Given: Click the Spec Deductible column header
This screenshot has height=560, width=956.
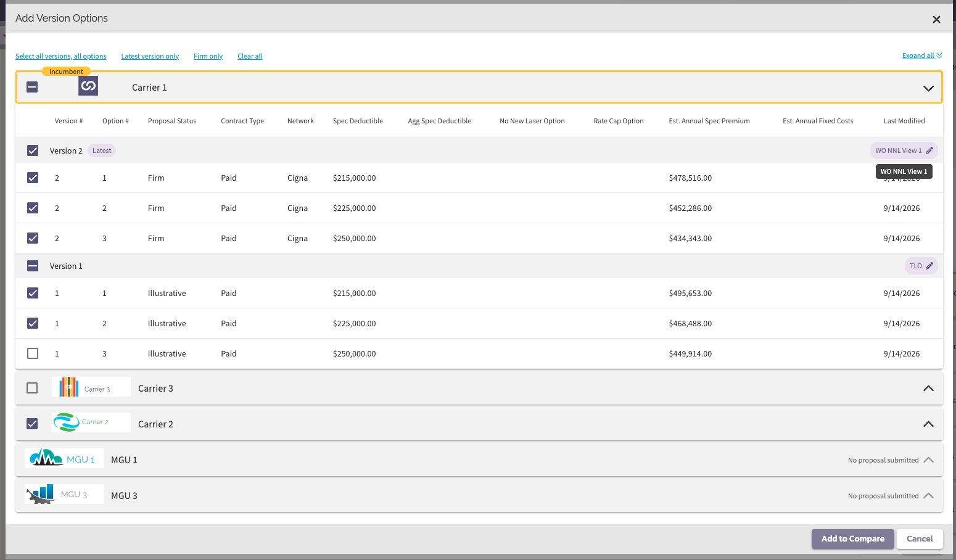Looking at the screenshot, I should 358,121.
